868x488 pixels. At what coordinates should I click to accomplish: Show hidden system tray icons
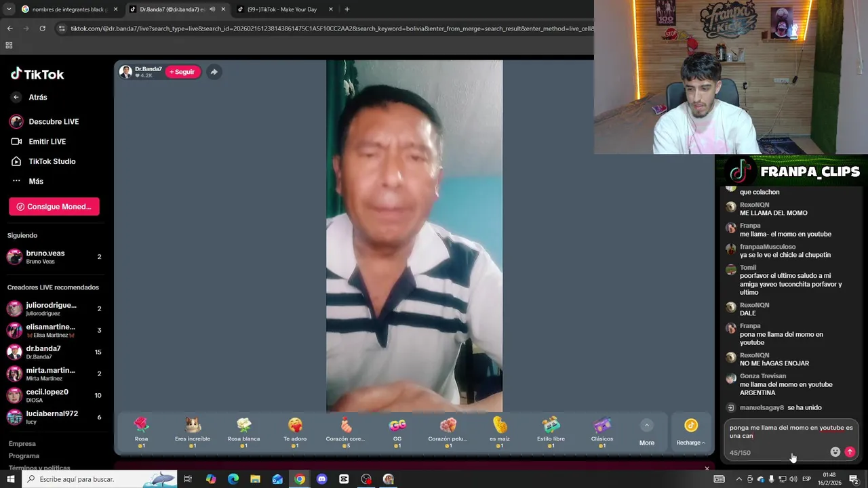click(738, 479)
